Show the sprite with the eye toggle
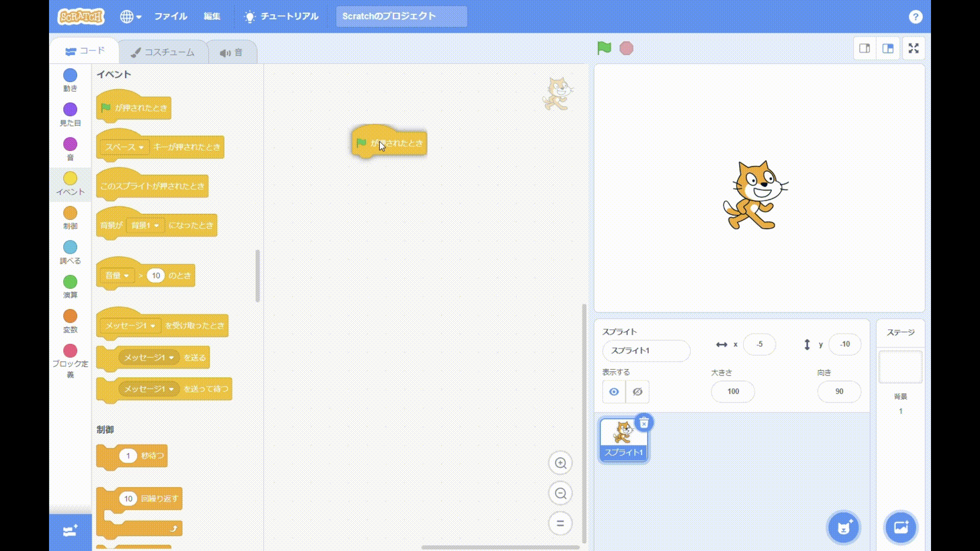 click(x=614, y=392)
